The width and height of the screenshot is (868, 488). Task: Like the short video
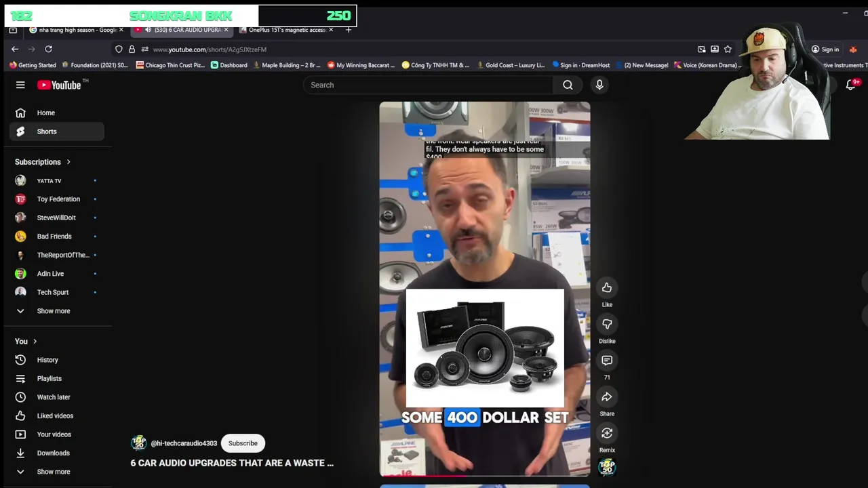[x=607, y=288]
